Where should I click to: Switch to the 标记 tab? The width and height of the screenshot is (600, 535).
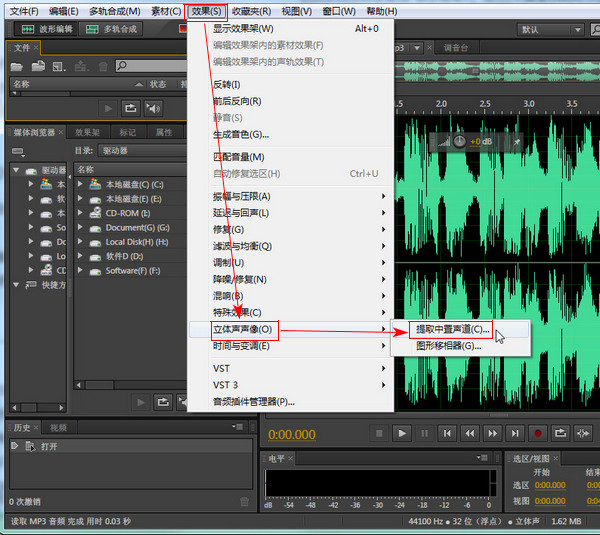pos(127,132)
